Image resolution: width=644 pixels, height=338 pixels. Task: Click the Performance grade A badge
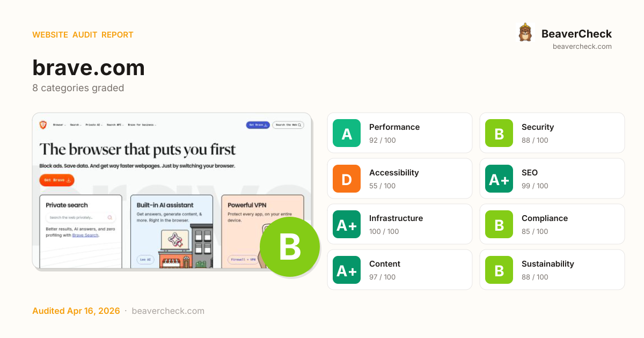point(347,133)
